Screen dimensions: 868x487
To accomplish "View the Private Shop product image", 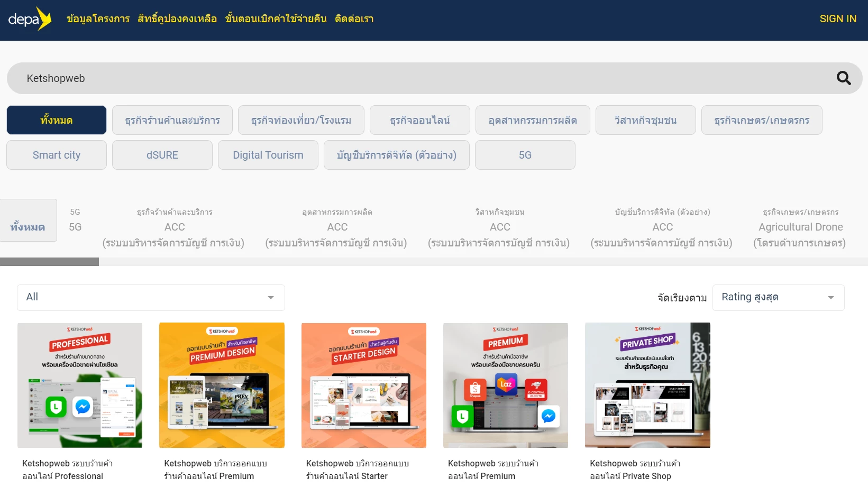I will [647, 385].
